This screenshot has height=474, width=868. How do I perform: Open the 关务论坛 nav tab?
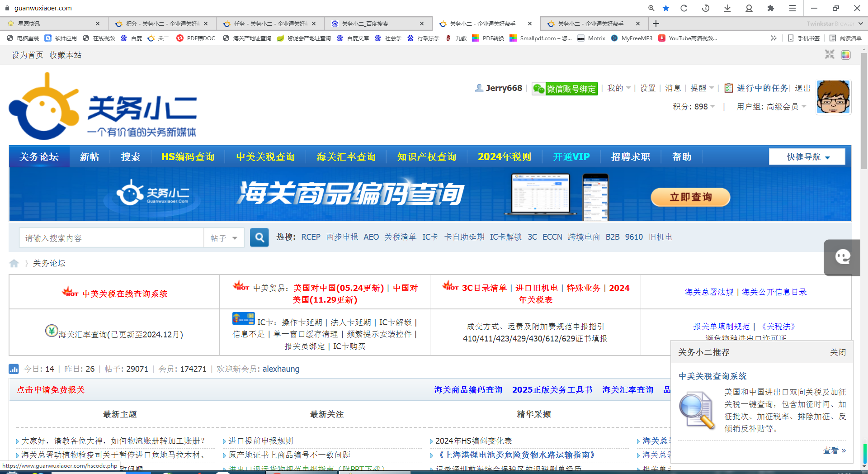click(x=39, y=156)
